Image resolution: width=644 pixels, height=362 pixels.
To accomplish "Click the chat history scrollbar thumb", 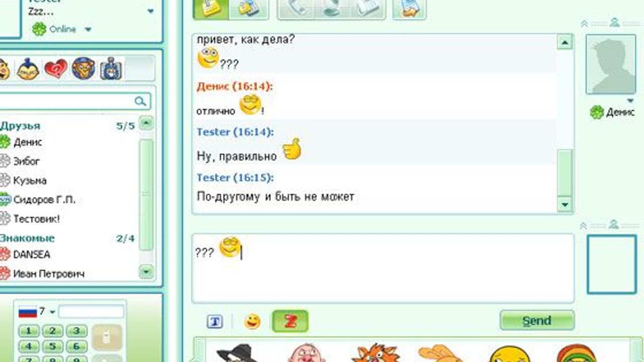I will coord(565,173).
